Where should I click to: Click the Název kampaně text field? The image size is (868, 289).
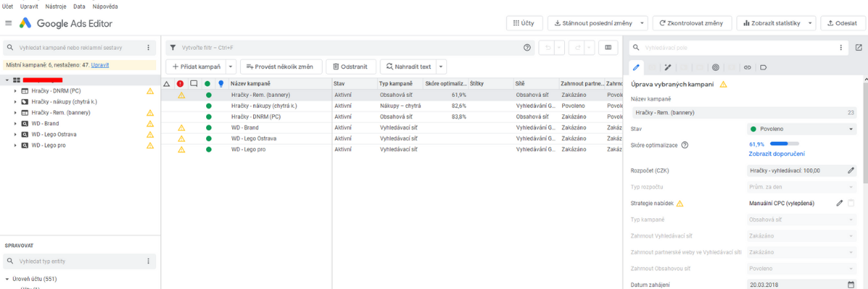click(744, 112)
